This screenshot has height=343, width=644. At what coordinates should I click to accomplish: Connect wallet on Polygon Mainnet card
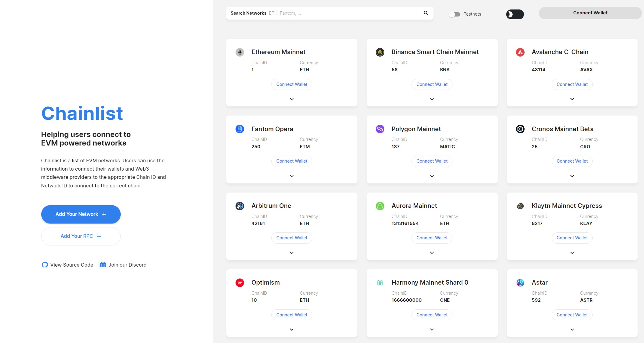[x=432, y=161]
